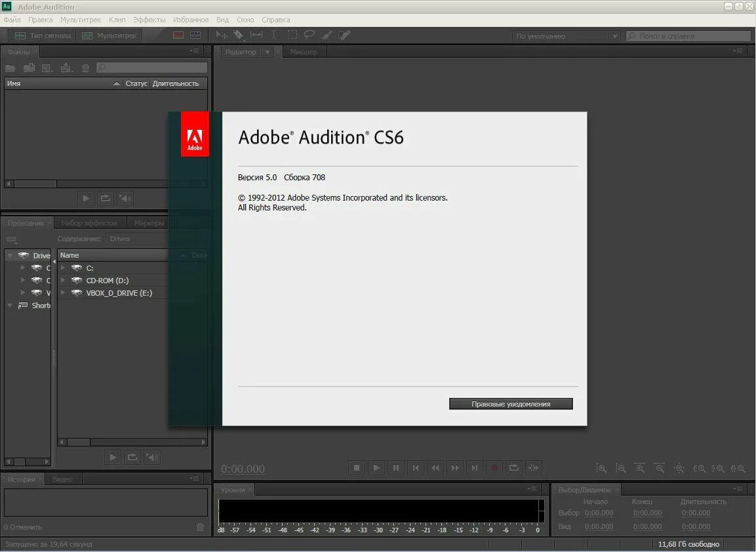
Task: Switch to the Маркеры tab
Action: (149, 223)
